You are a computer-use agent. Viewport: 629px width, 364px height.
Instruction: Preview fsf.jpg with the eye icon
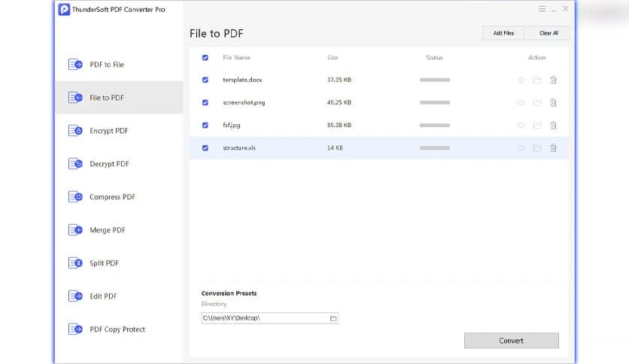point(521,126)
